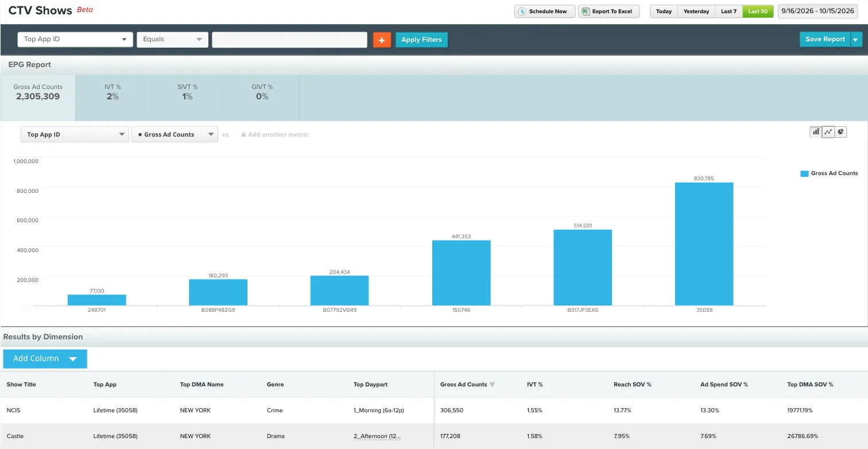Screen dimensions: 868x449
Task: Switch to pie chart view icon
Action: pyautogui.click(x=840, y=132)
